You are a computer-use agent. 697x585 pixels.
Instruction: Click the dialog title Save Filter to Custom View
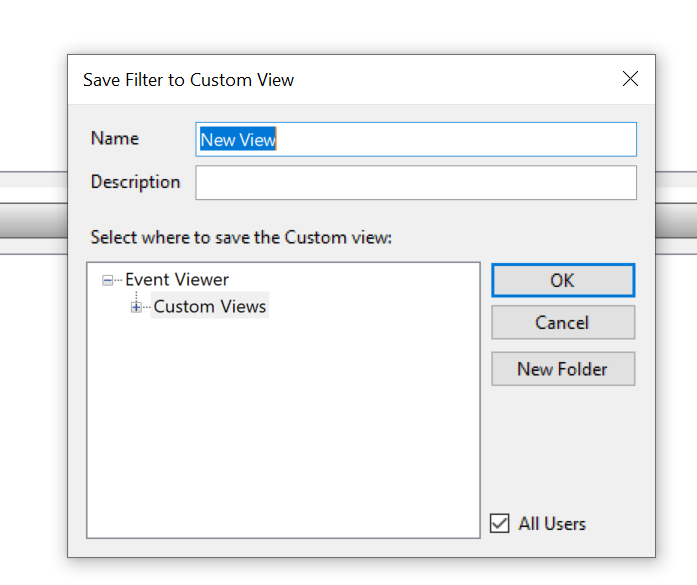(188, 80)
